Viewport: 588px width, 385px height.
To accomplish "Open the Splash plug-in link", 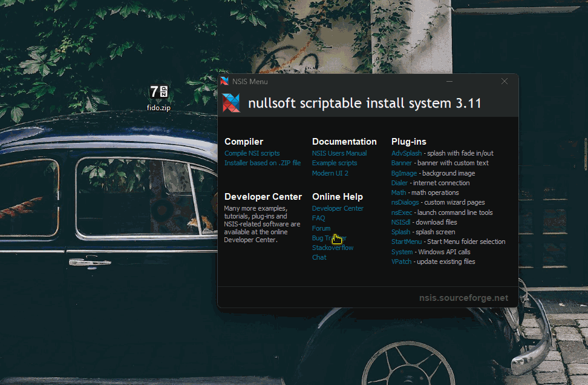I will pyautogui.click(x=400, y=232).
